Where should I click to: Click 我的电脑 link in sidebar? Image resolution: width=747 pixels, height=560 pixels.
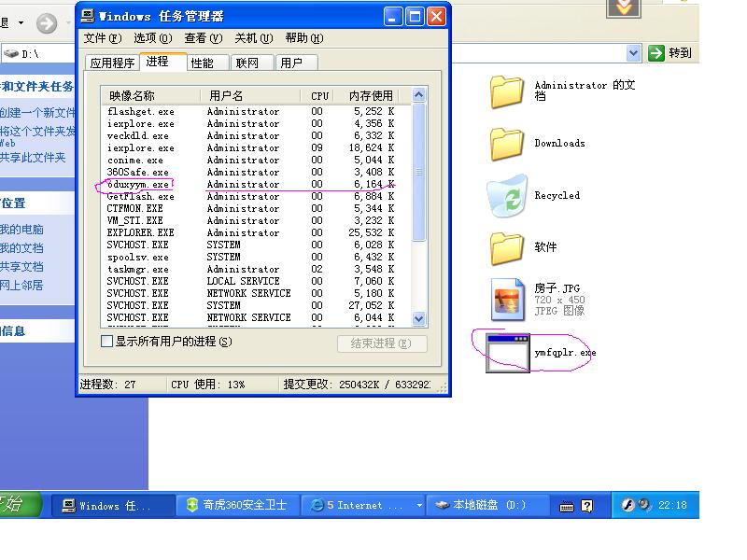click(21, 230)
